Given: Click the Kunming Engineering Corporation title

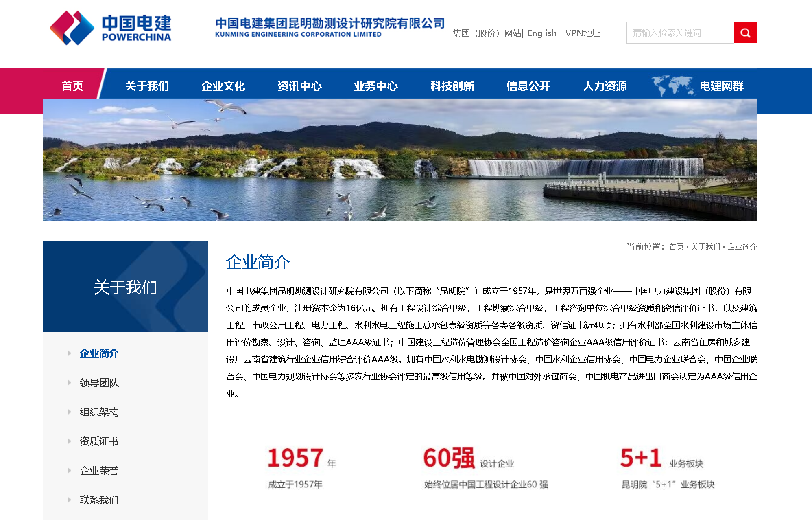Looking at the screenshot, I should click(x=330, y=27).
